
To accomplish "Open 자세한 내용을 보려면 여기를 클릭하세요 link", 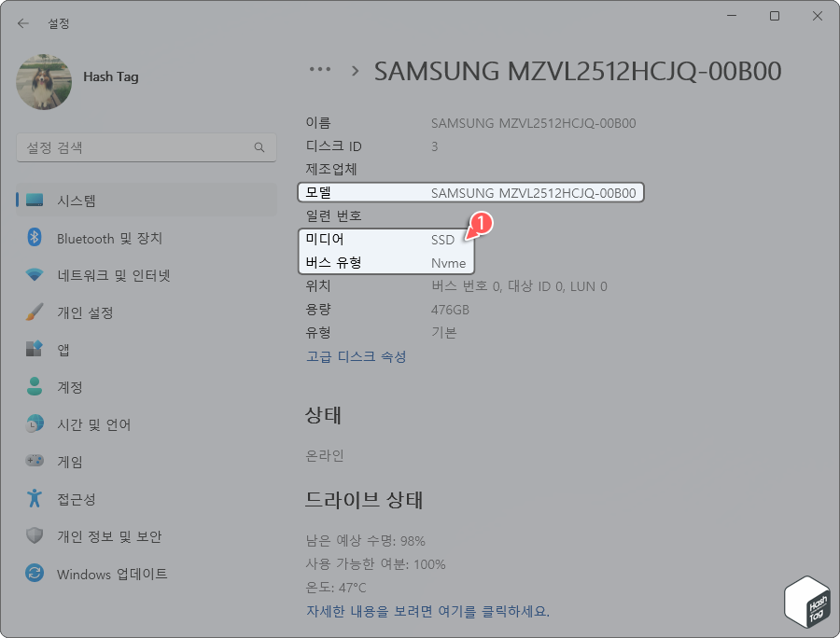I will pos(427,611).
